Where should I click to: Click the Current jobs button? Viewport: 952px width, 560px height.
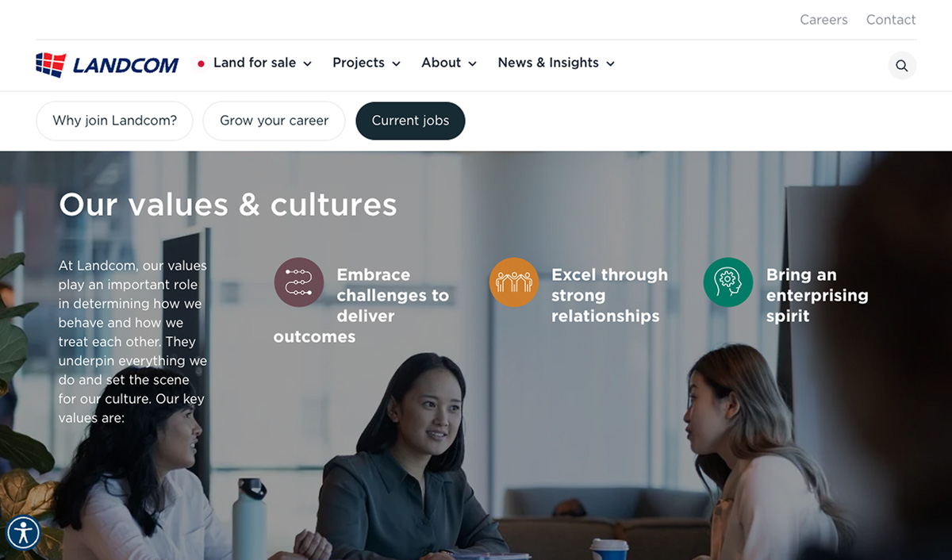tap(410, 121)
